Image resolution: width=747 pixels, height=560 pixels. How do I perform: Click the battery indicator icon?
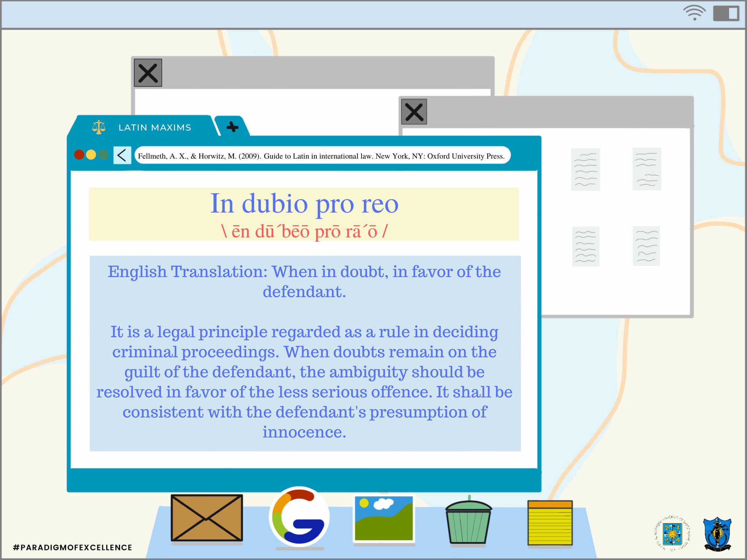[726, 13]
